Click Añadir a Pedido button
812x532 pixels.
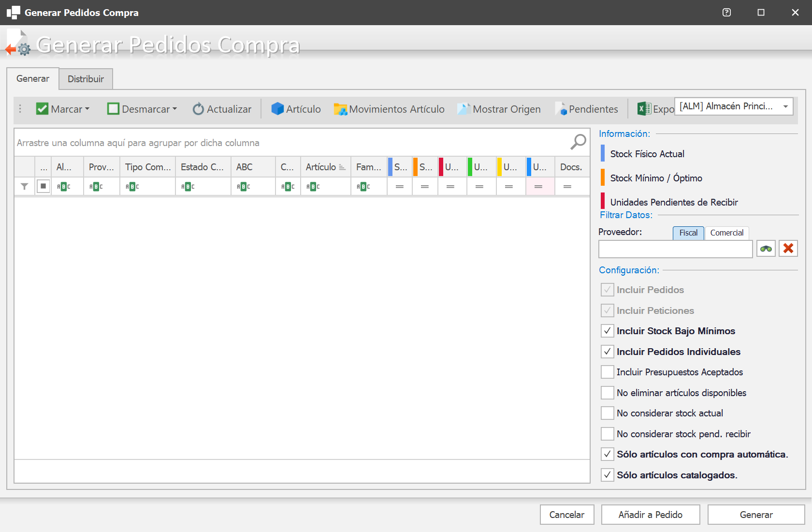click(x=651, y=515)
